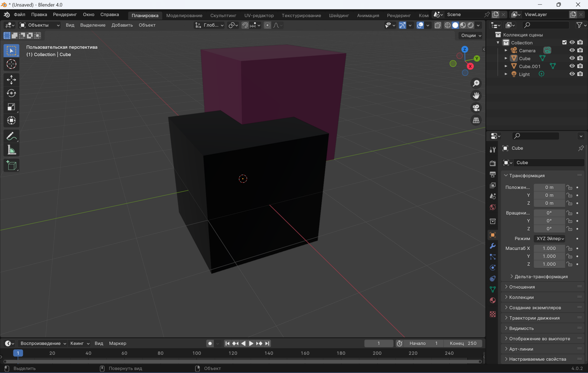
Task: Toggle X-ray mode
Action: 437,25
